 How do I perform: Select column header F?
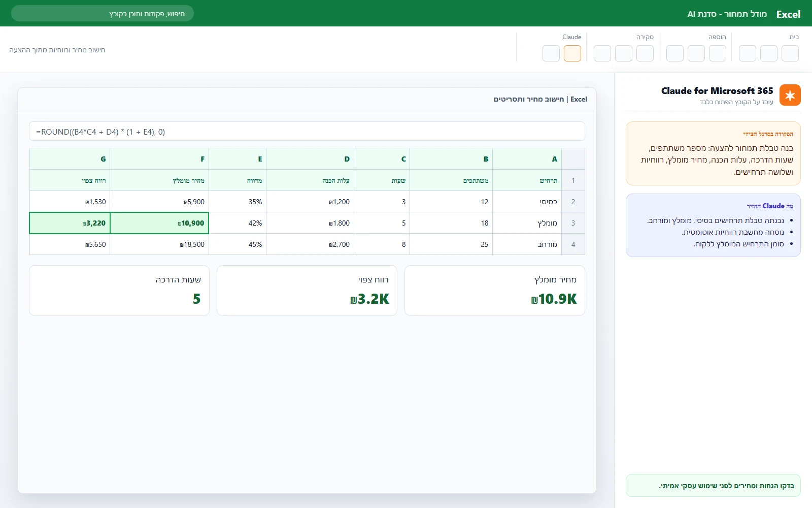(x=159, y=159)
